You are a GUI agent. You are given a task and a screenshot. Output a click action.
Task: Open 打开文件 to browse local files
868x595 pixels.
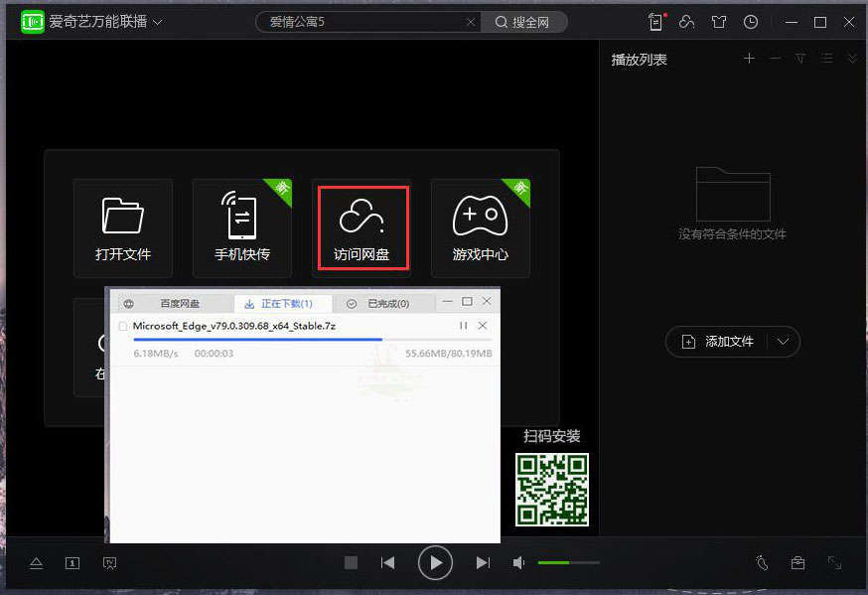click(123, 226)
